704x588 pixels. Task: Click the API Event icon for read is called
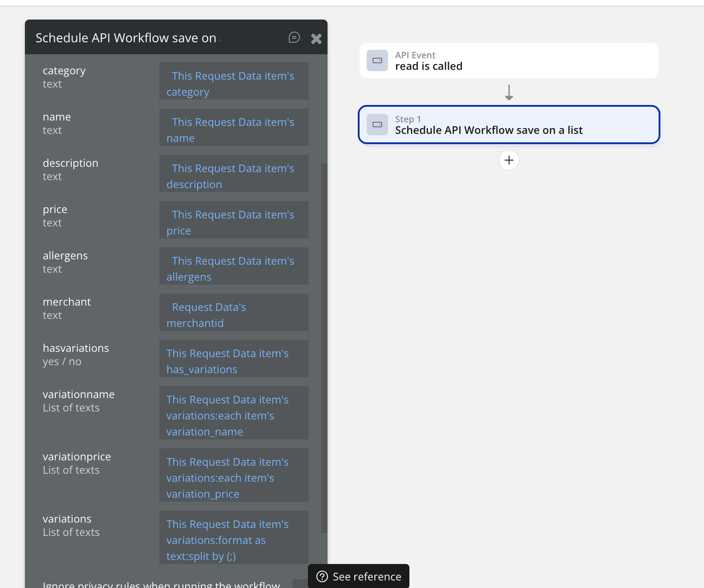(377, 60)
